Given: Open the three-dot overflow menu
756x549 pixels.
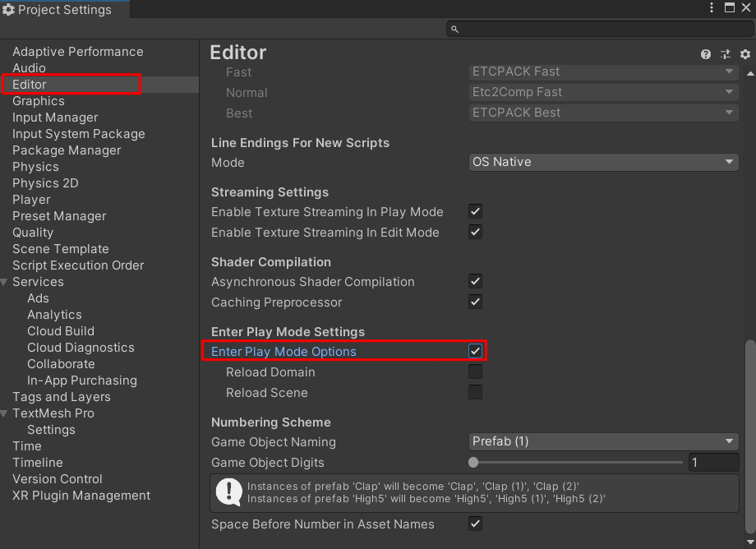Looking at the screenshot, I should tap(712, 8).
